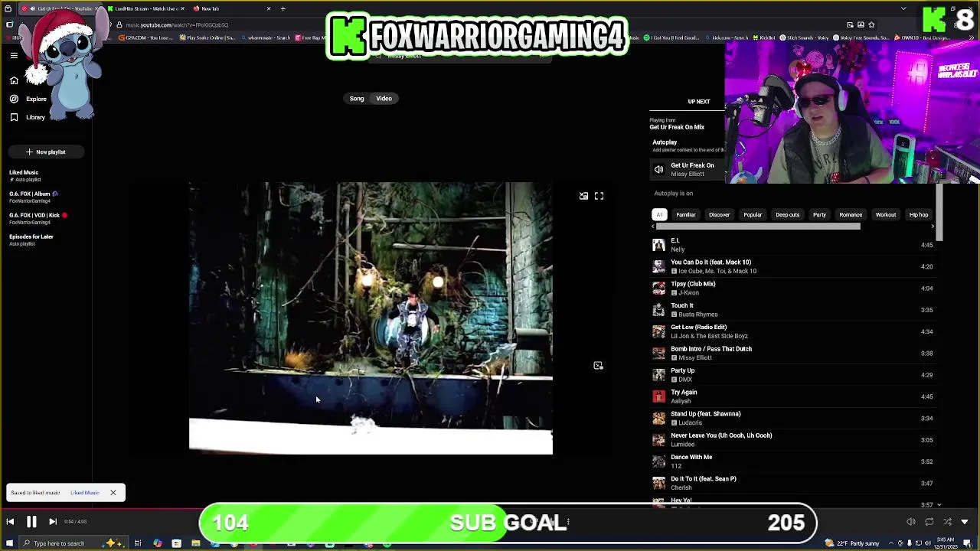Toggle repeat mode
Viewport: 980px width, 551px height.
coord(929,522)
